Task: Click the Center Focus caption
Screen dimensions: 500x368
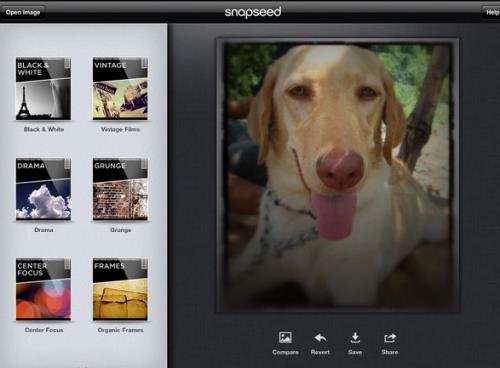Action: point(44,330)
